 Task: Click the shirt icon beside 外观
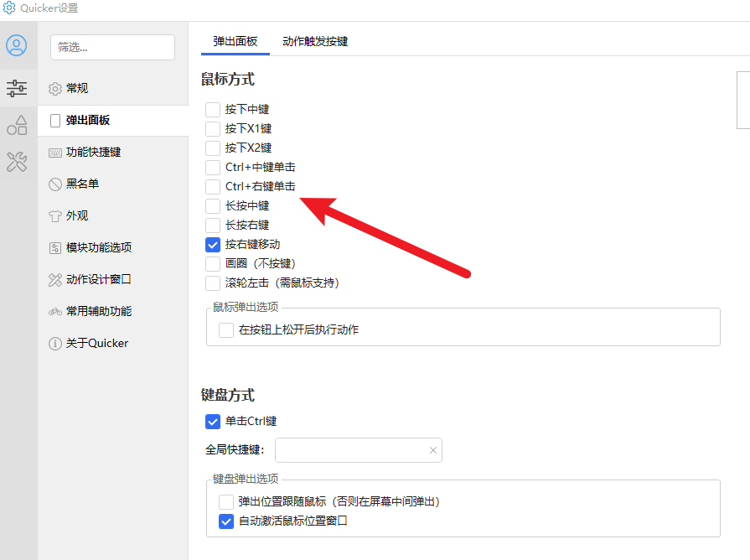(x=55, y=216)
